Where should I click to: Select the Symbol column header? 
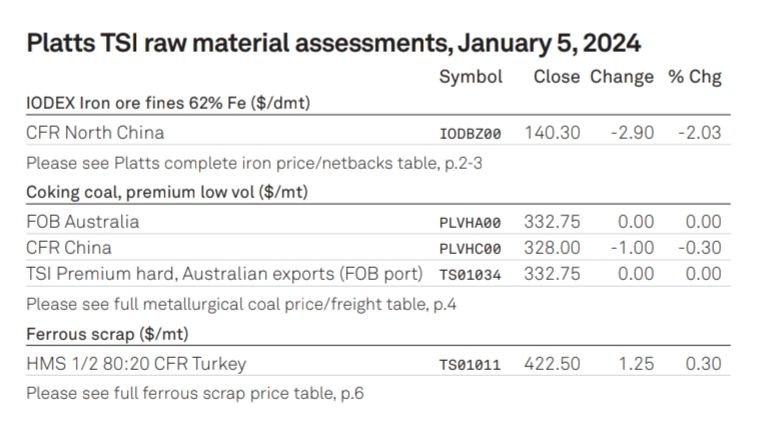471,77
